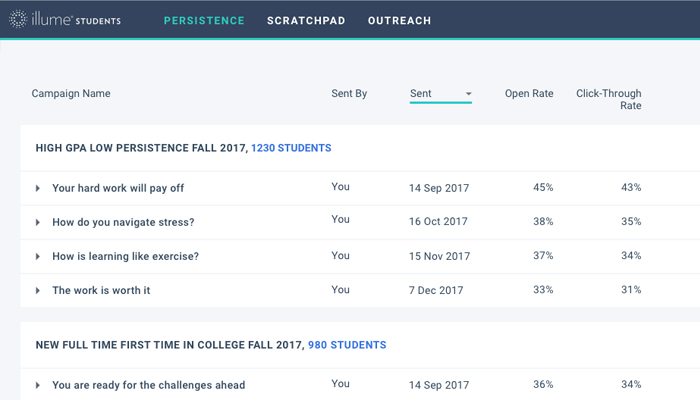Click the Click-Through Rate column header

point(608,99)
